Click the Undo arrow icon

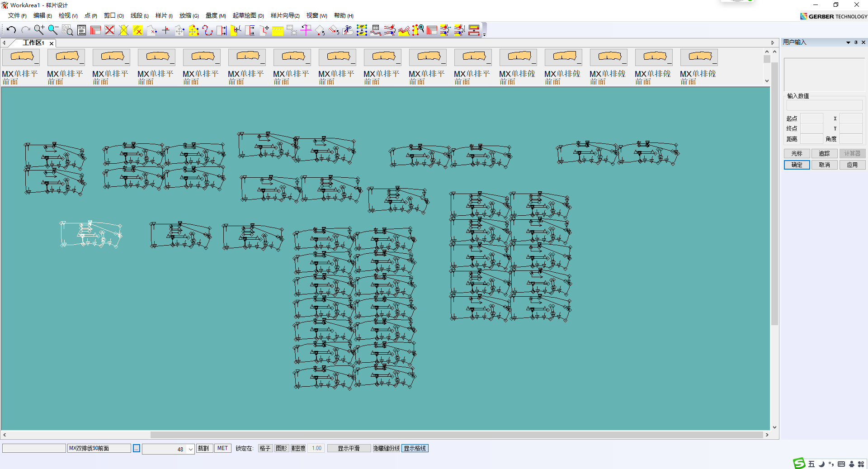(11, 30)
